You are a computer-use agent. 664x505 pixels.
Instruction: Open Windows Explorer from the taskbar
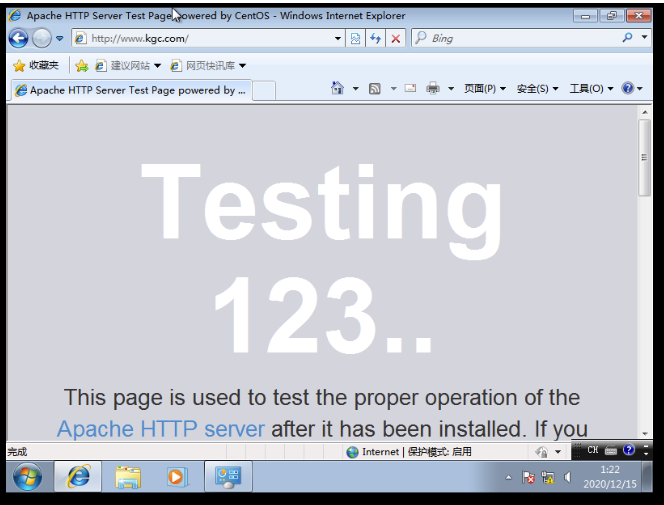[x=128, y=477]
